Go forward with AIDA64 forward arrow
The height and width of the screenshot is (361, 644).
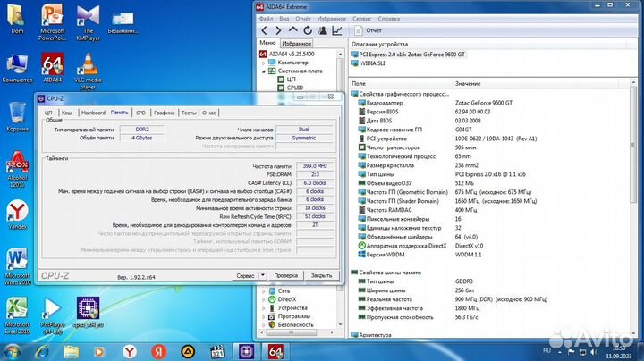pyautogui.click(x=278, y=30)
